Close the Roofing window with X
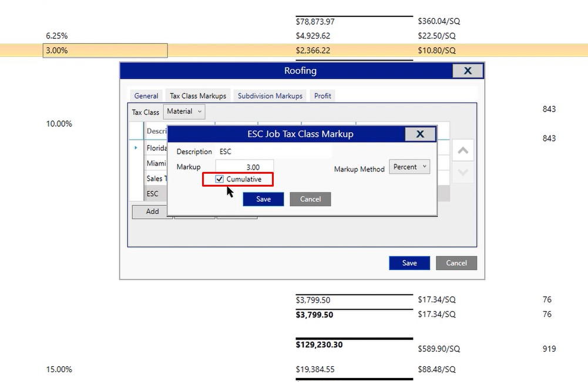 click(468, 70)
